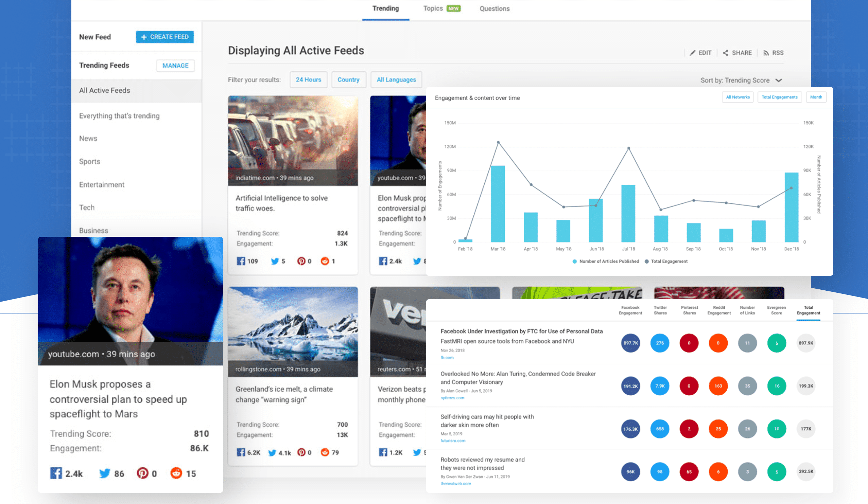Click number of links 35 bubble

(x=747, y=386)
